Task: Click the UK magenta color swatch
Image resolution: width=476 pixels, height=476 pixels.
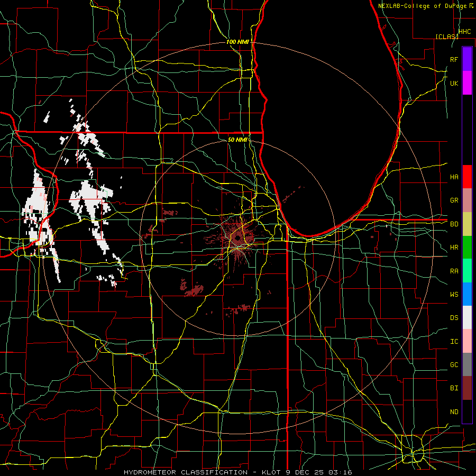Action: [x=467, y=83]
